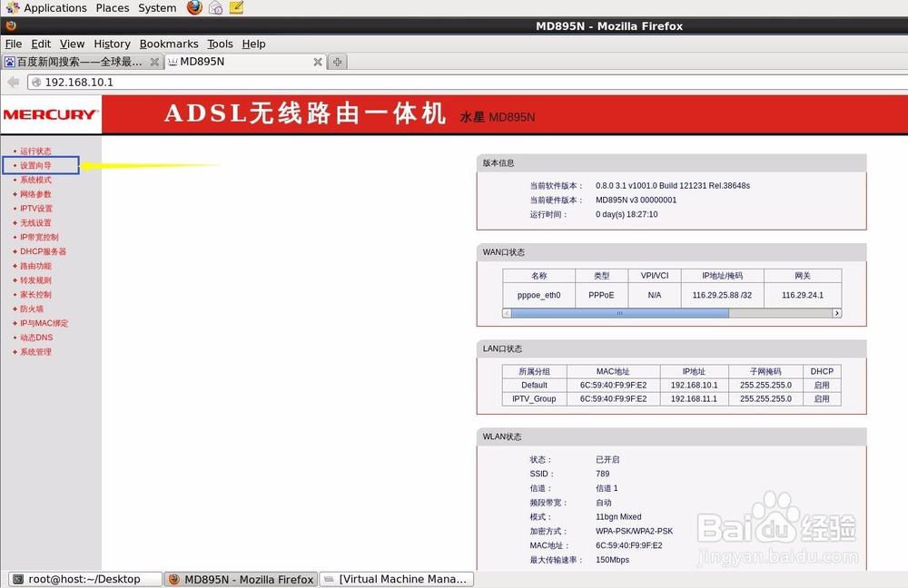This screenshot has width=908, height=588.
Task: Open the Applications menu
Action: pyautogui.click(x=55, y=8)
